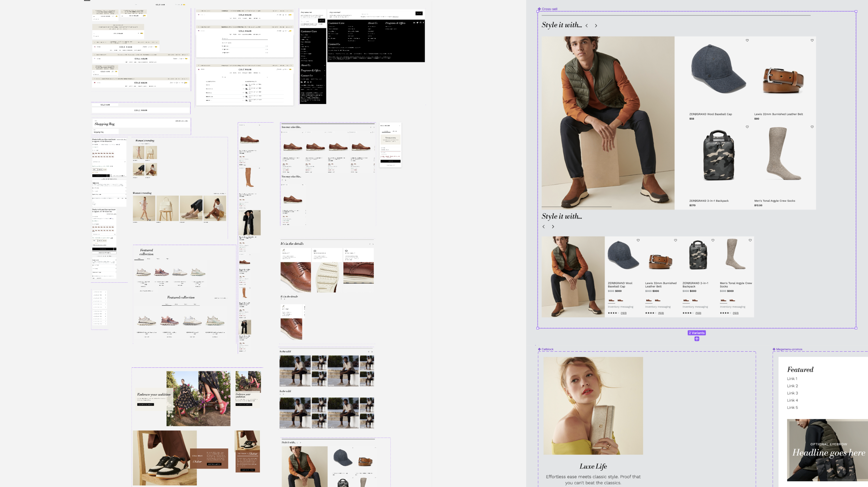Click the Cross-sell component diamond icon
This screenshot has width=868, height=487.
point(539,9)
